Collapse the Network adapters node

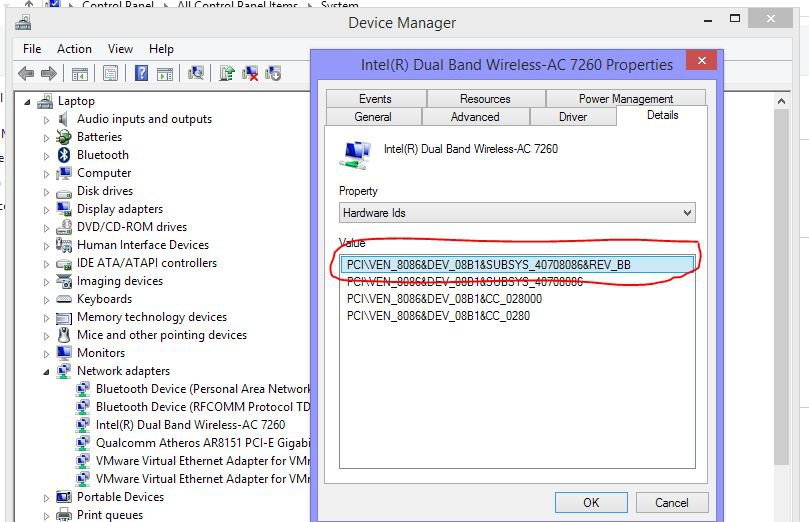(x=46, y=372)
